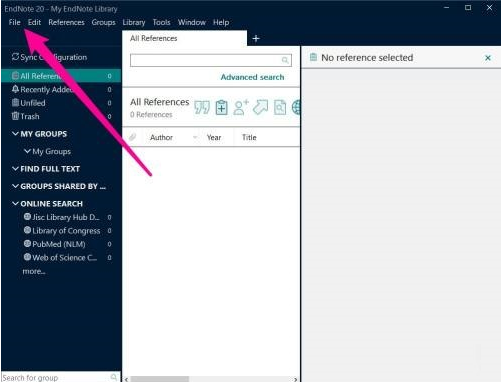
Task: Open the Window menu
Action: 192,22
